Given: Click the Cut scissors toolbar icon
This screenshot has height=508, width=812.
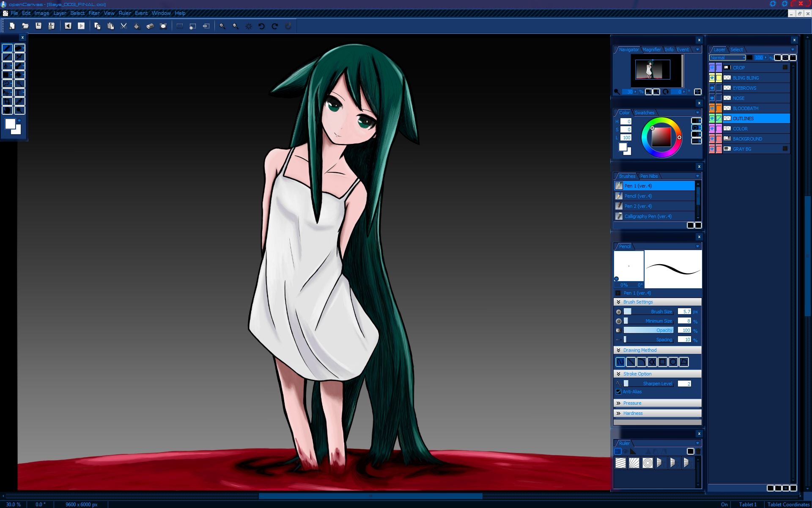Looking at the screenshot, I should [x=123, y=26].
